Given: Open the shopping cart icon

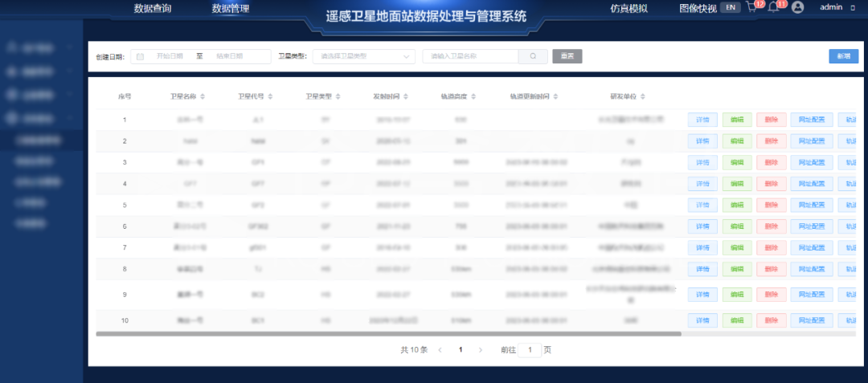Looking at the screenshot, I should pos(751,8).
